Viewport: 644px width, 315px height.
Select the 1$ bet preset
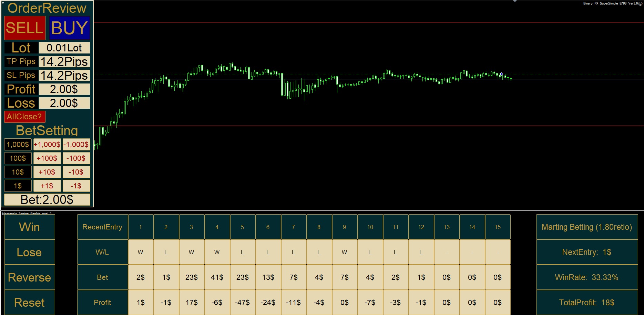(x=18, y=186)
